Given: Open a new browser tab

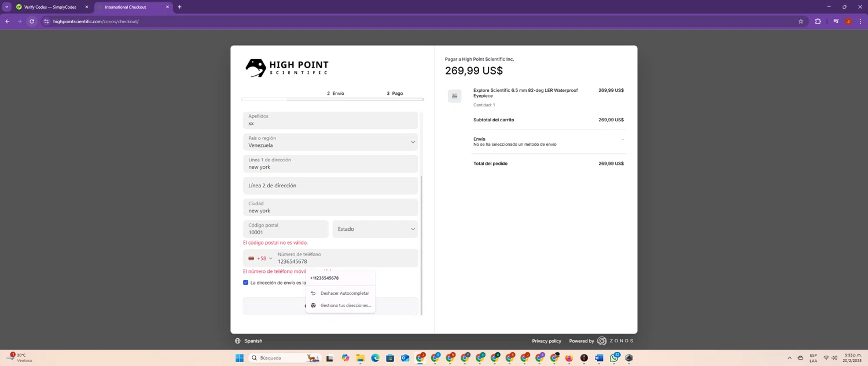Looking at the screenshot, I should (179, 7).
